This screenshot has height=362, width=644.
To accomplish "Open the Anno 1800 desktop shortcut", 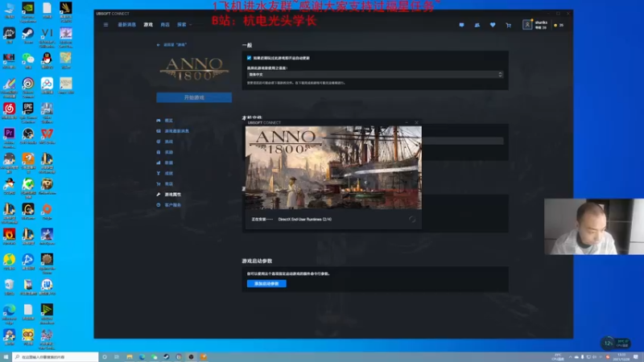I will click(x=66, y=85).
